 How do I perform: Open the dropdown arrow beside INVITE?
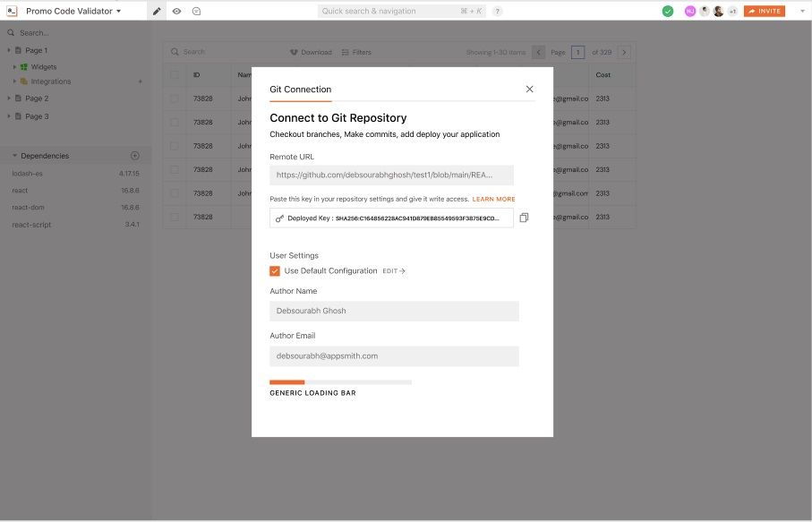pos(802,11)
